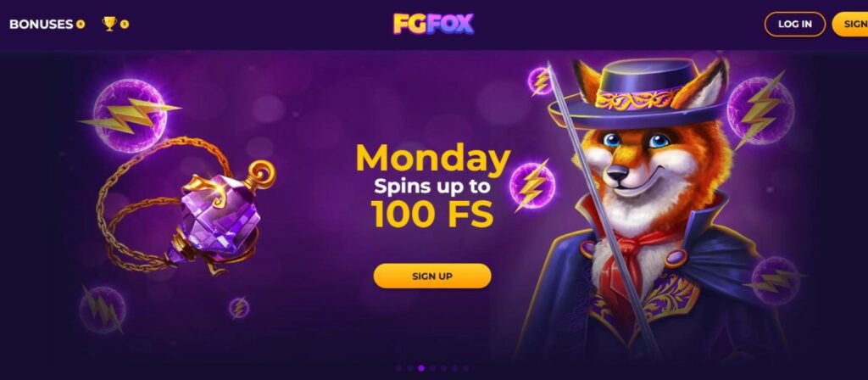Select the fourth carousel dot
The height and width of the screenshot is (380, 868).
pos(432,368)
